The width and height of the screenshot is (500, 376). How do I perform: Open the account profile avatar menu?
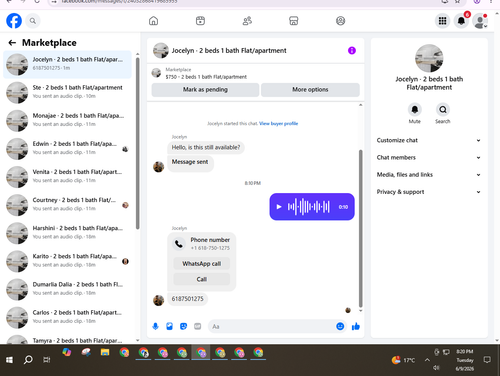(x=480, y=21)
